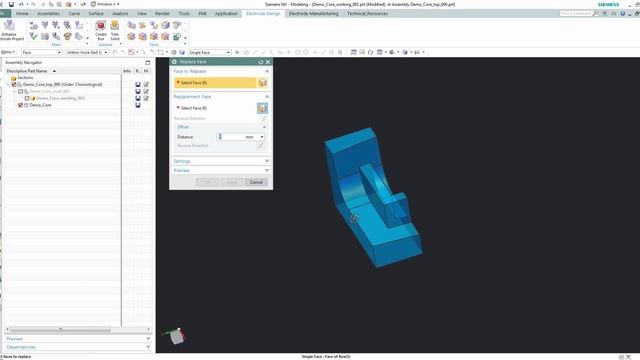The image size is (640, 360).
Task: Expand the Main ribbon group dropdown arrow
Action: pyautogui.click(x=87, y=43)
